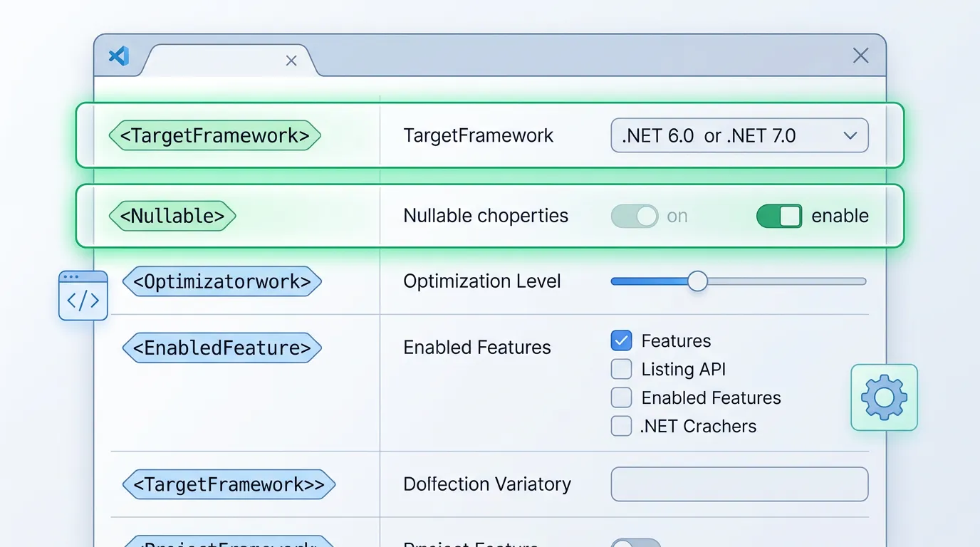
Task: Select the blank editor tab
Action: tap(221, 61)
